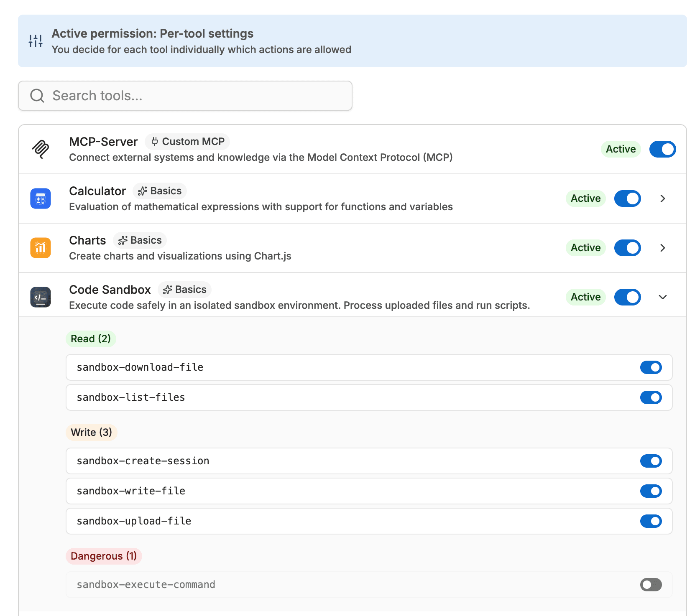Expand the Calculator tool details
Image resolution: width=700 pixels, height=616 pixels.
pos(662,199)
